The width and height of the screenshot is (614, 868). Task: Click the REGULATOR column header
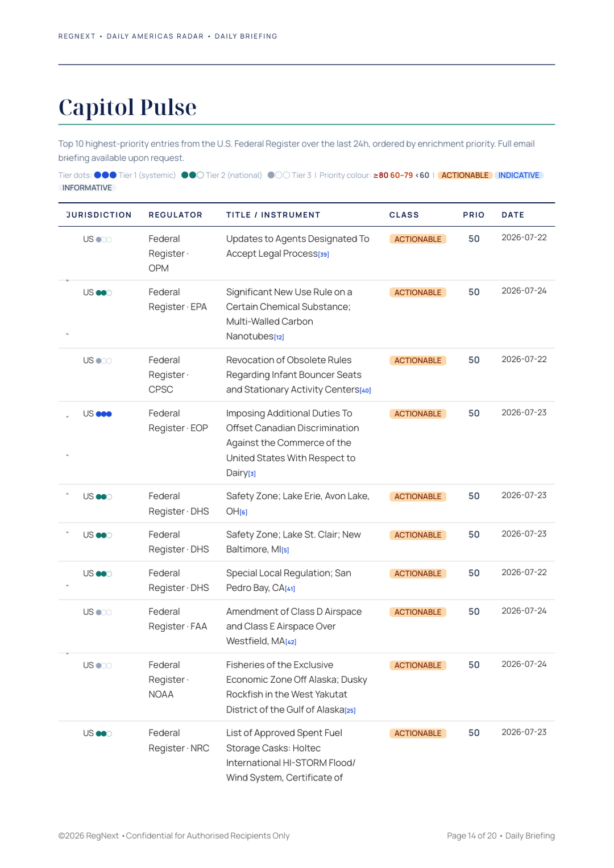click(176, 215)
